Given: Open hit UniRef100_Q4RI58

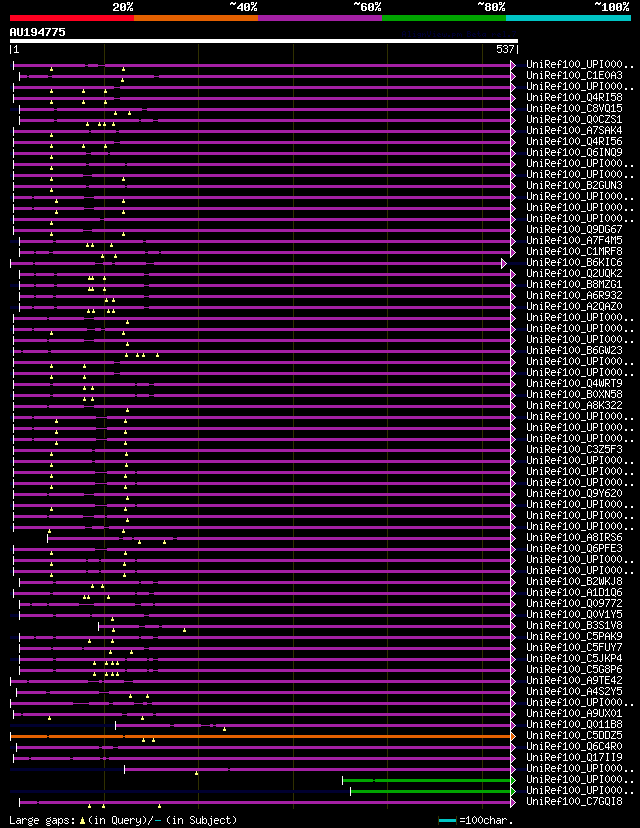Looking at the screenshot, I should tap(575, 98).
